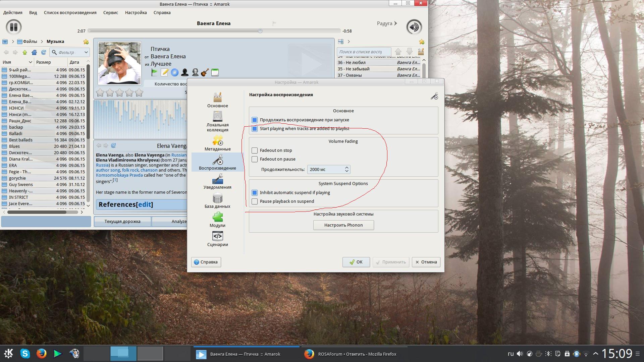Screen dimensions: 644x362
Task: Open the База данных settings section
Action: pyautogui.click(x=217, y=200)
